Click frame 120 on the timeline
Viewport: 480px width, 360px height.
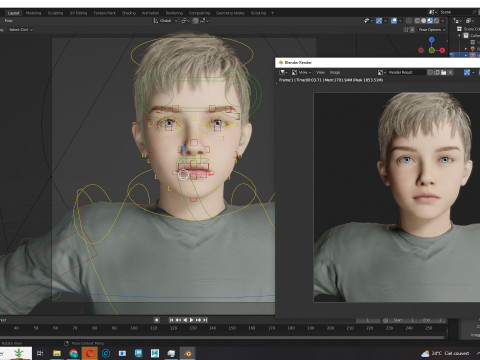[173, 328]
